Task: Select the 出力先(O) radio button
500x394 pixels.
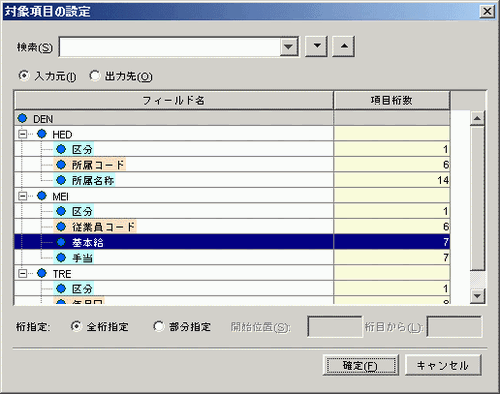Action: (95, 76)
